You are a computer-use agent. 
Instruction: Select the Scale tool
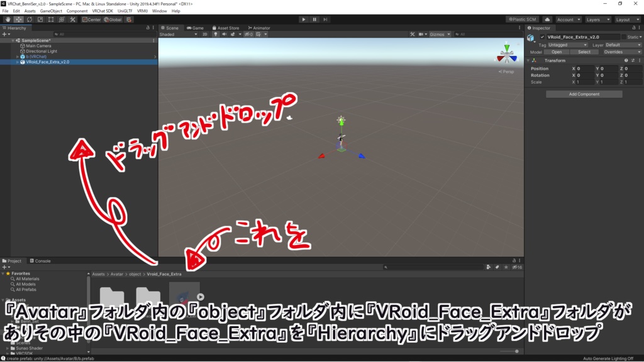[x=39, y=19]
